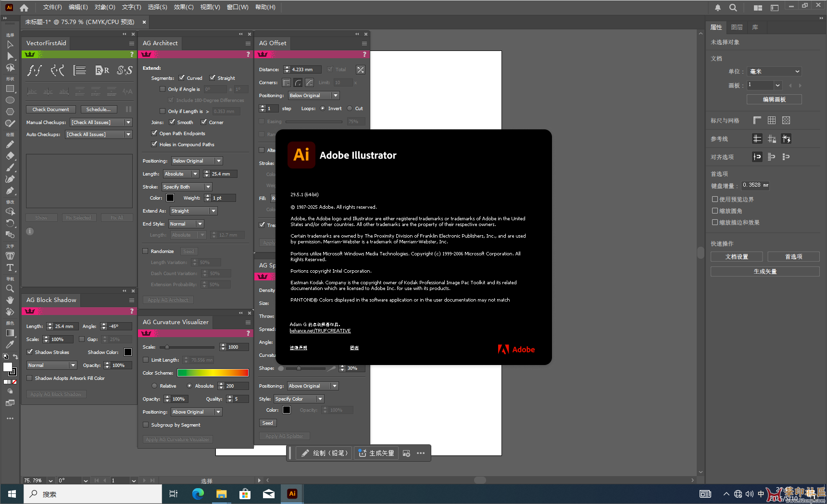
Task: Click the Check Document button
Action: coord(50,110)
